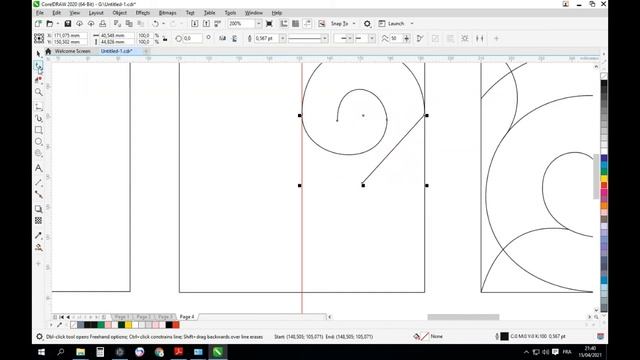Open the outline width dropdown
Screen dimensions: 640x360
282,38
